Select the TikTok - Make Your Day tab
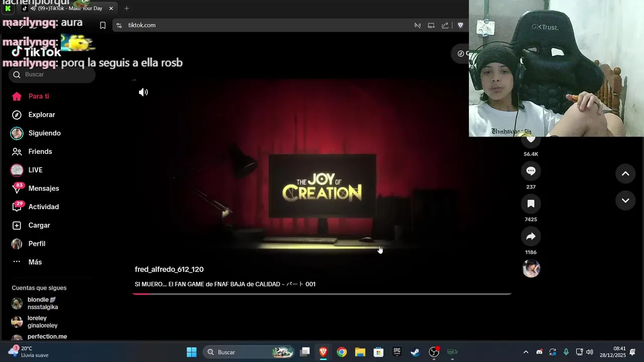644x362 pixels. click(x=68, y=9)
